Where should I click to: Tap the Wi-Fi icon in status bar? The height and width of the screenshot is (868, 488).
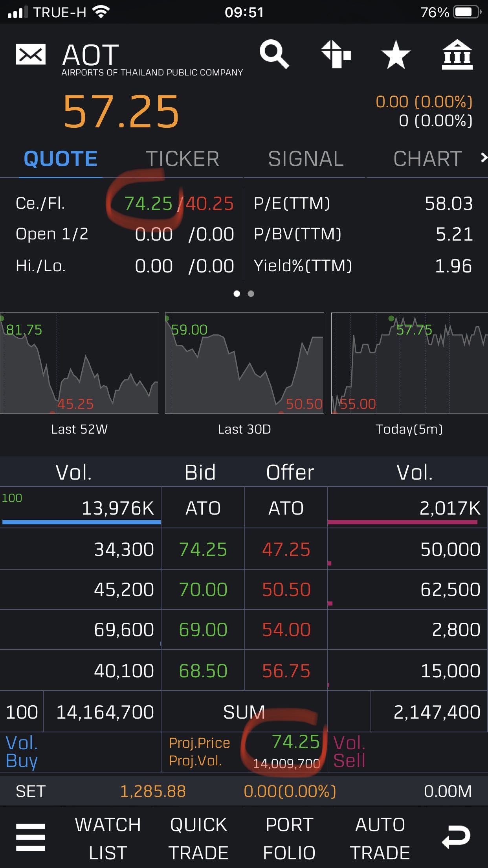coord(101,12)
